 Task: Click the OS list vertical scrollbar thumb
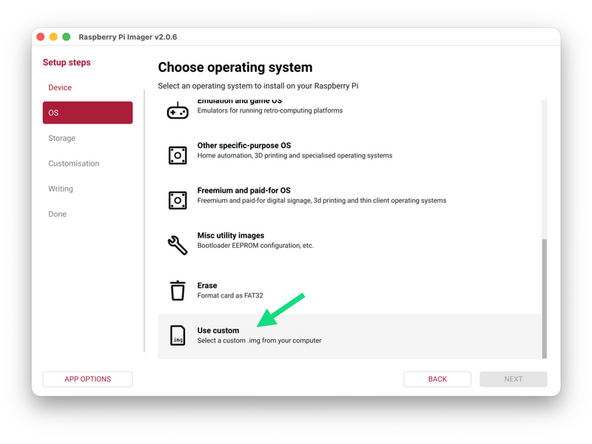[544, 298]
